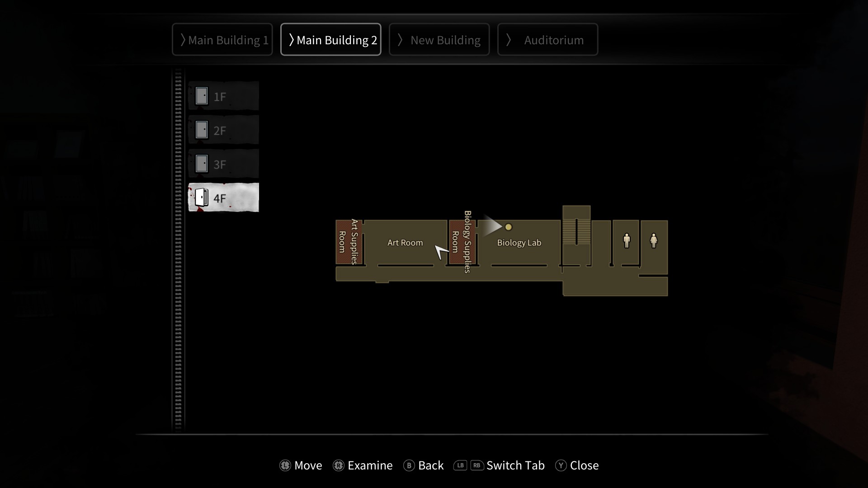Expand the New Building section
868x488 pixels.
[x=439, y=39]
